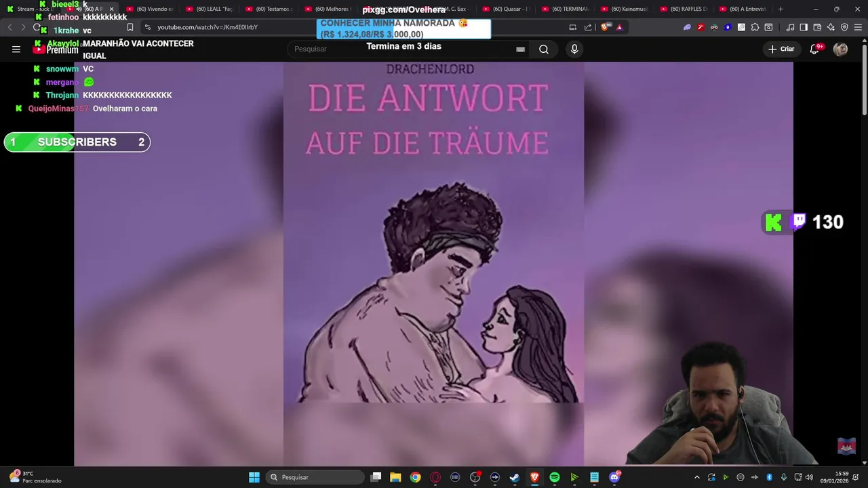Open File Explorer from the taskbar
This screenshot has width=868, height=488.
395,477
